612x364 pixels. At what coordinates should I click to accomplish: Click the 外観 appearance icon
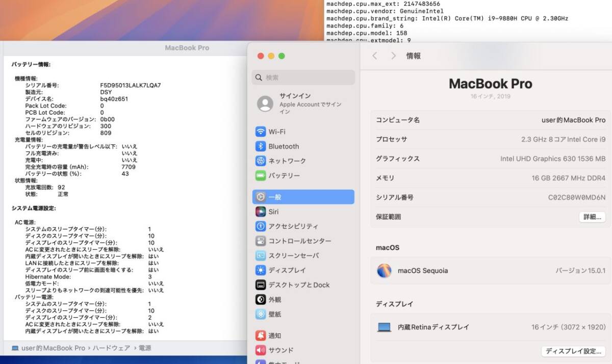coord(261,300)
